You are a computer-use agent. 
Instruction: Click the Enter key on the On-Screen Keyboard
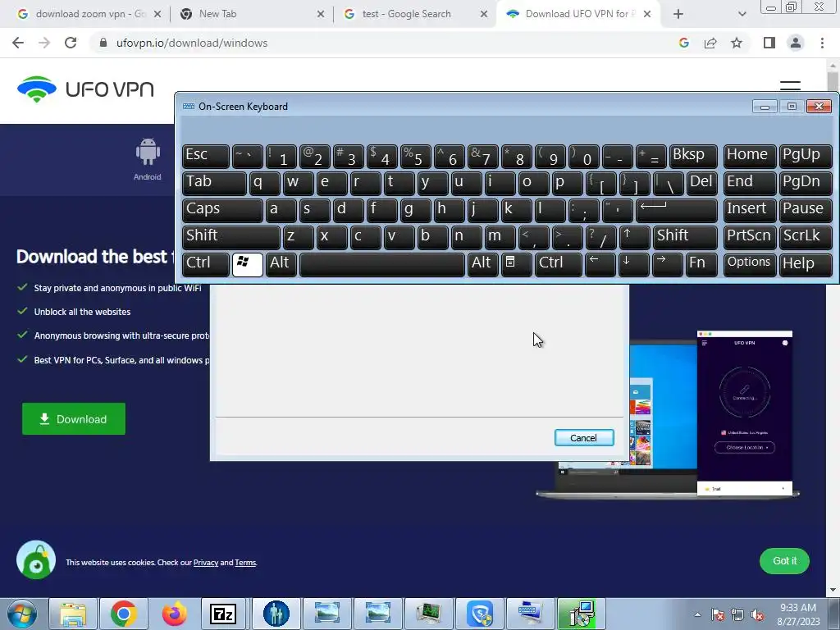pyautogui.click(x=677, y=211)
